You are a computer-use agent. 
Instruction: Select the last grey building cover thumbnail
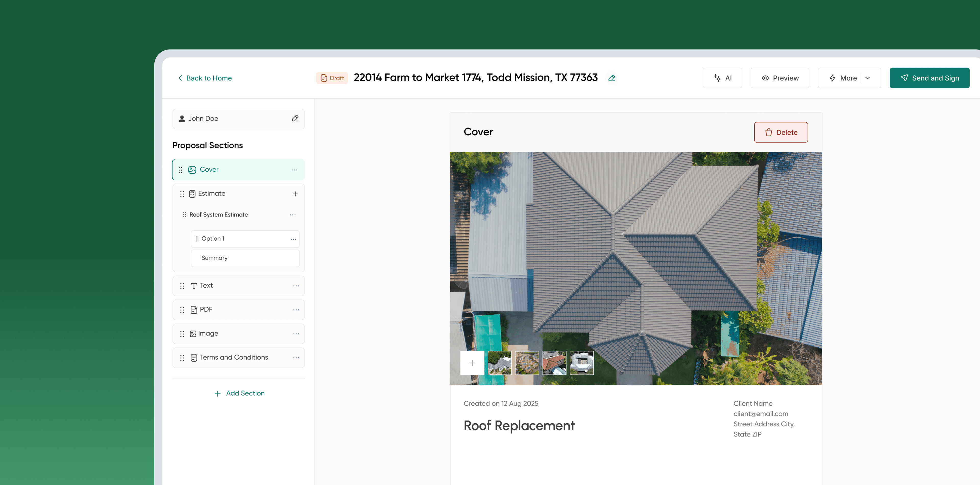click(581, 363)
